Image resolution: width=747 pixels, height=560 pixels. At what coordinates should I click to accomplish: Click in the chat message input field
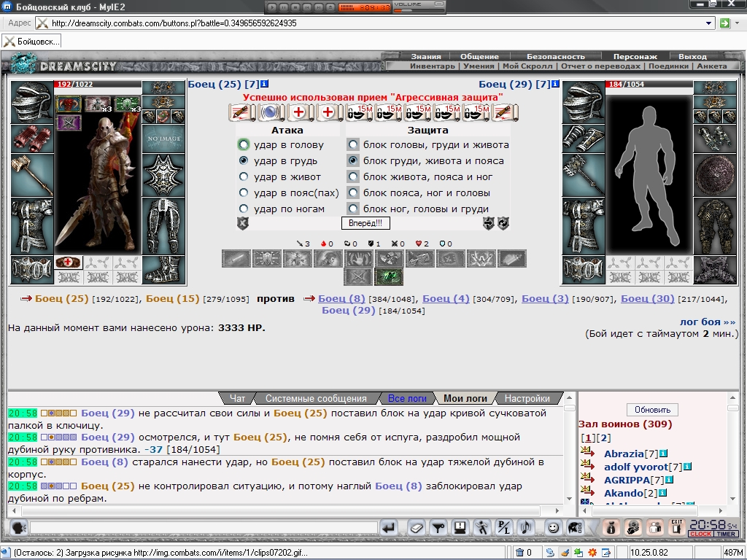click(204, 528)
